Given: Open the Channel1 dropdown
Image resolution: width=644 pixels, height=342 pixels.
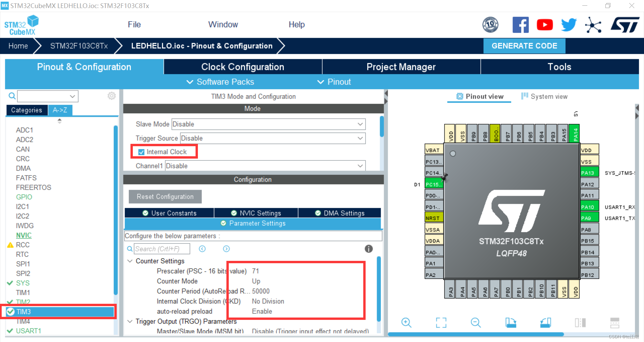Looking at the screenshot, I should coord(265,166).
